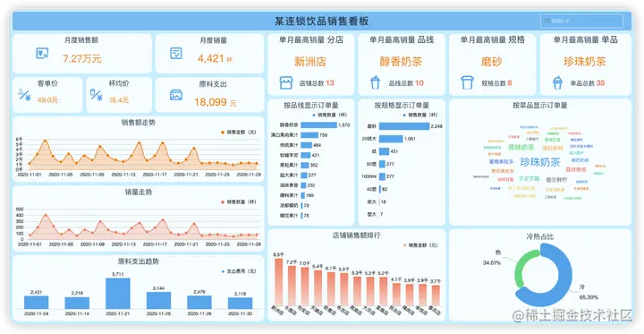This screenshot has width=644, height=334.
Task: Click the 16.4元 per-cup price value
Action: click(x=119, y=100)
